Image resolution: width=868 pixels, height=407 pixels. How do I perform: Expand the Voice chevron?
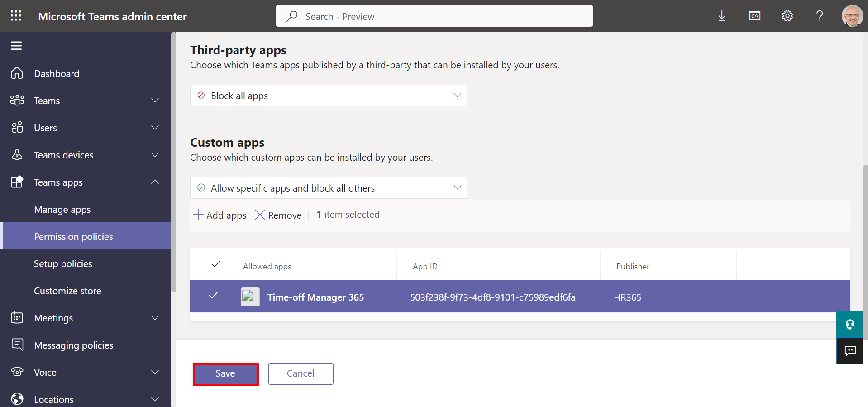coord(155,372)
